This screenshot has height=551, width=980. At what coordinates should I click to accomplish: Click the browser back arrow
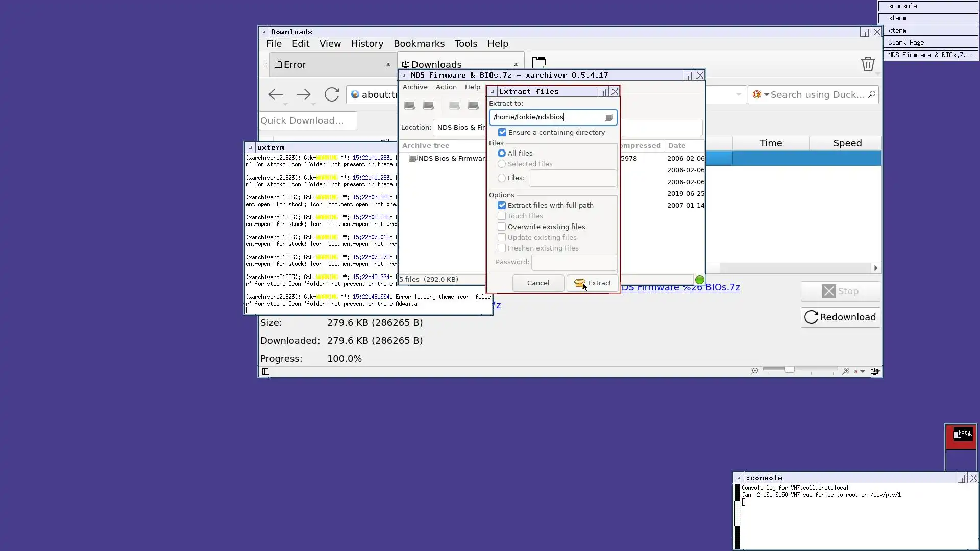click(x=276, y=94)
